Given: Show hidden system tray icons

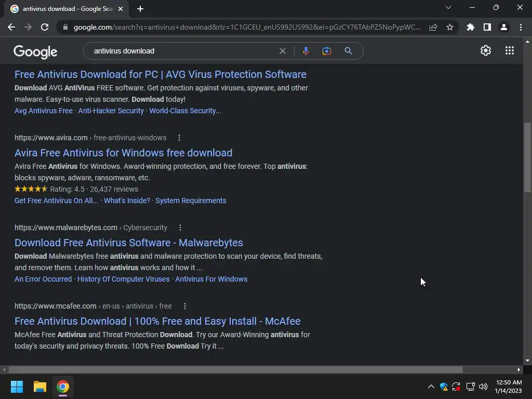Looking at the screenshot, I should pyautogui.click(x=431, y=387).
